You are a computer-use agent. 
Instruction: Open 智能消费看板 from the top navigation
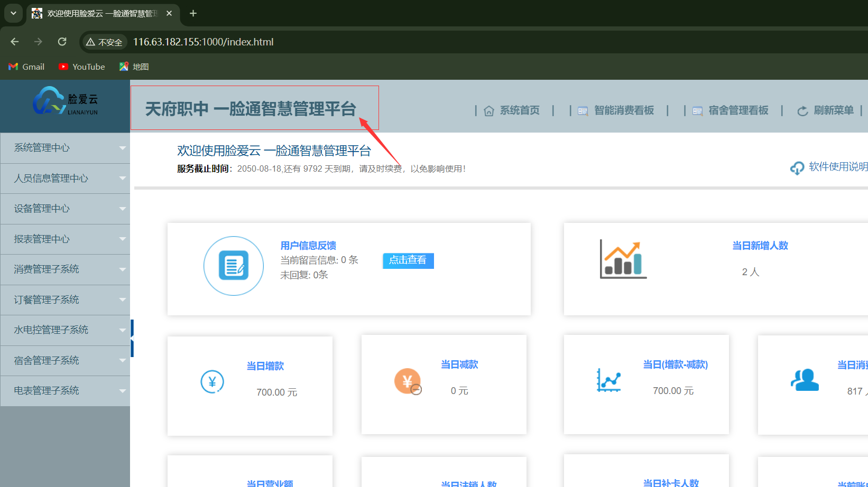624,110
